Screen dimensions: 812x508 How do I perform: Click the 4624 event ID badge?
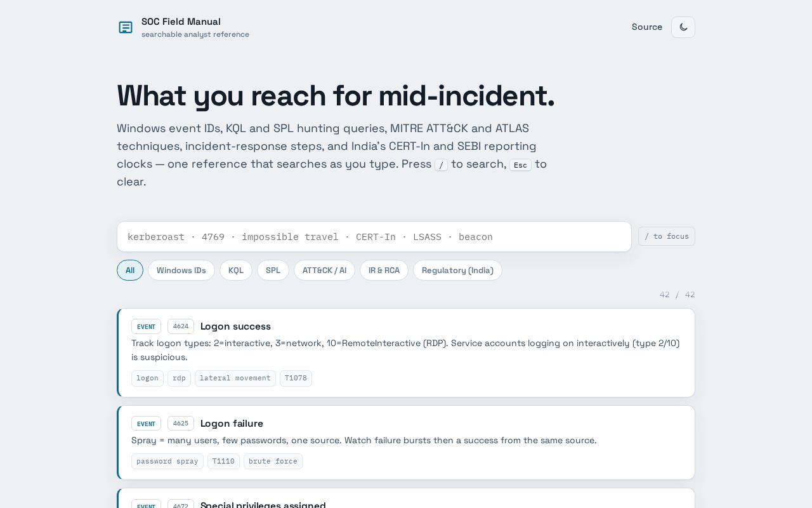pos(181,326)
